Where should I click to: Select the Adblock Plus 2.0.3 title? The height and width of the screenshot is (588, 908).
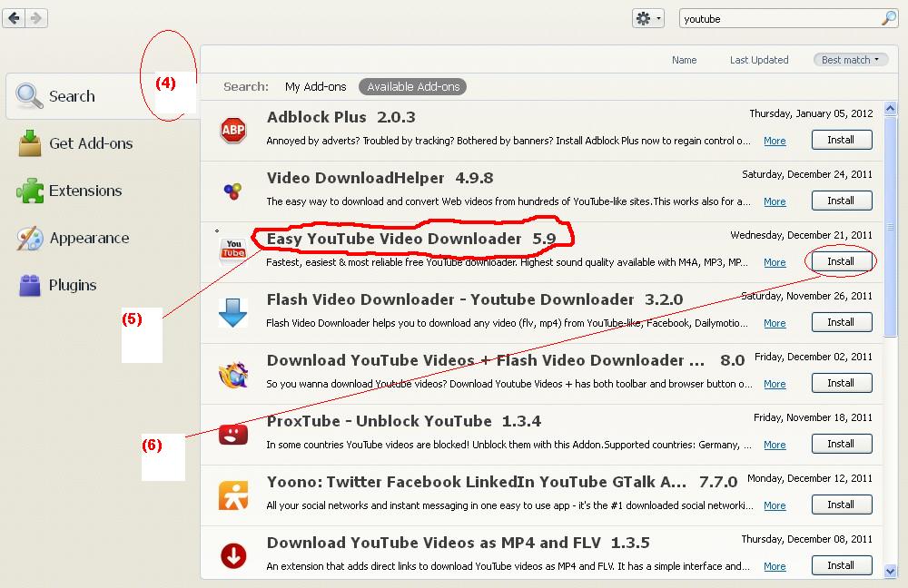[x=341, y=117]
